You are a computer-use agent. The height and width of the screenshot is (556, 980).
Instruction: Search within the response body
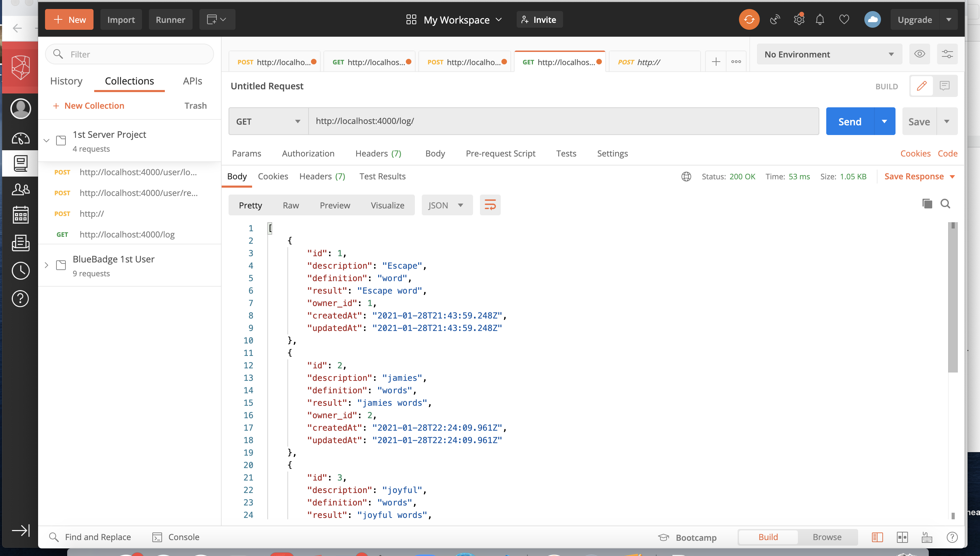(x=946, y=204)
